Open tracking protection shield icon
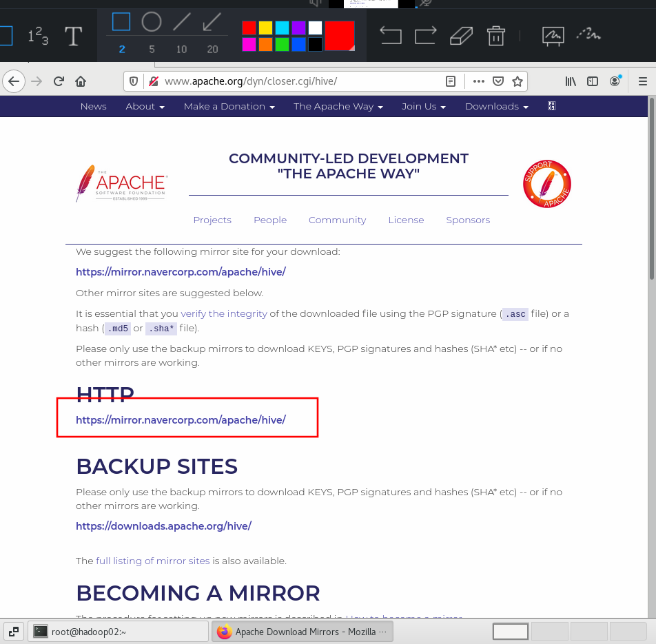The height and width of the screenshot is (644, 656). click(x=134, y=81)
